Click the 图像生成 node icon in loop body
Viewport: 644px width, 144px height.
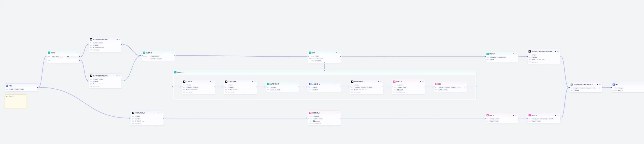(394, 81)
